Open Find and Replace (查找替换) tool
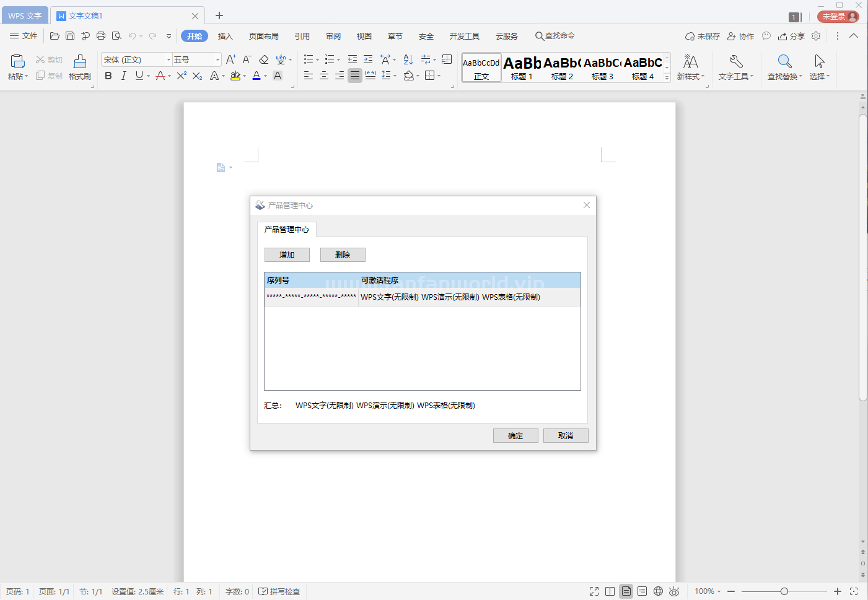The height and width of the screenshot is (600, 868). (x=784, y=67)
